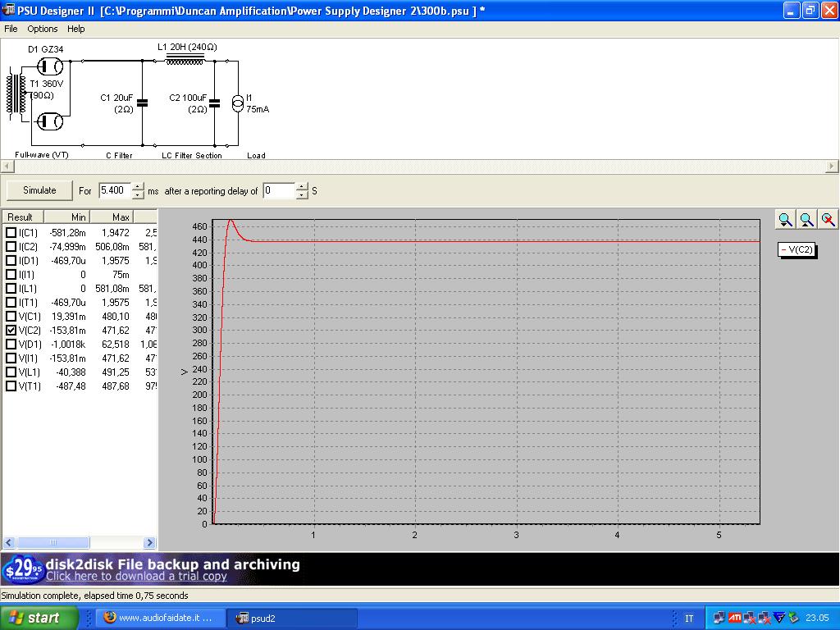The height and width of the screenshot is (630, 840).
Task: Open the Windows start menu
Action: click(39, 619)
